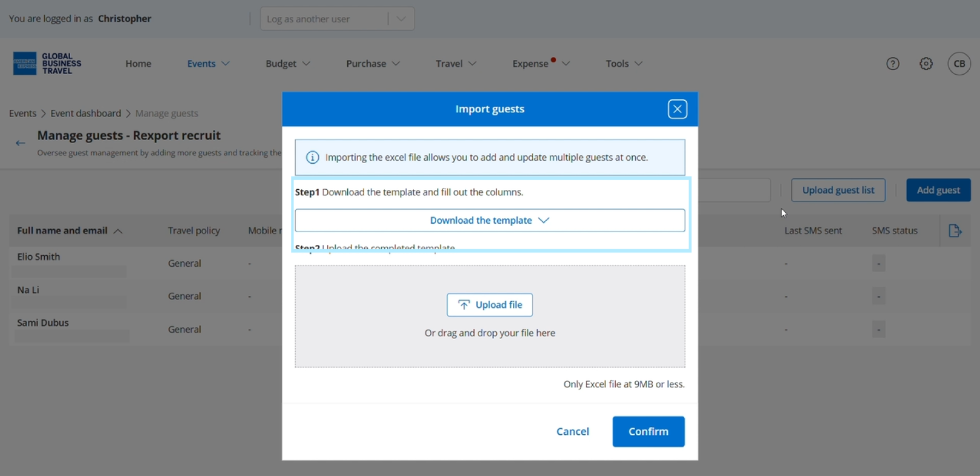Click the American Express GBT logo
This screenshot has width=980, height=476.
click(47, 64)
